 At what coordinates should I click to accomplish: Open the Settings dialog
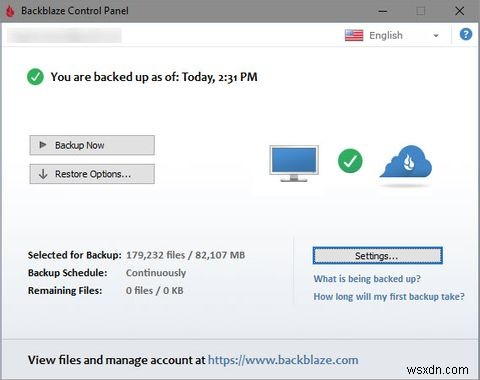click(377, 256)
